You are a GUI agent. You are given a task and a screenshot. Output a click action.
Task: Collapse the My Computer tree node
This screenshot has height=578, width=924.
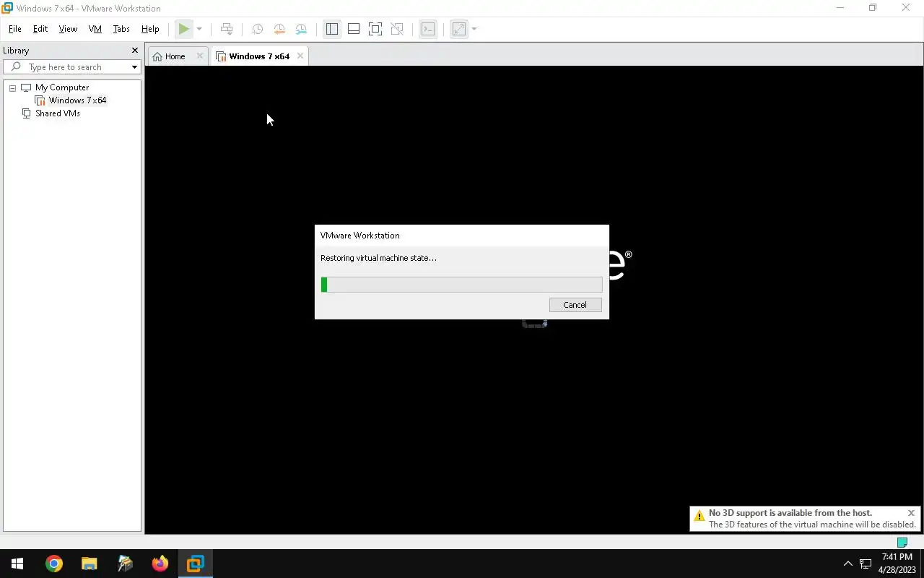click(12, 87)
